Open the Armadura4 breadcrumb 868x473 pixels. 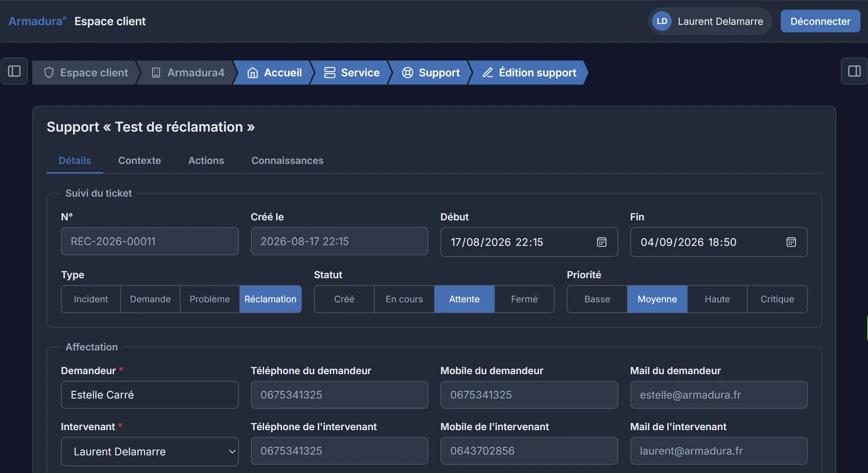188,73
